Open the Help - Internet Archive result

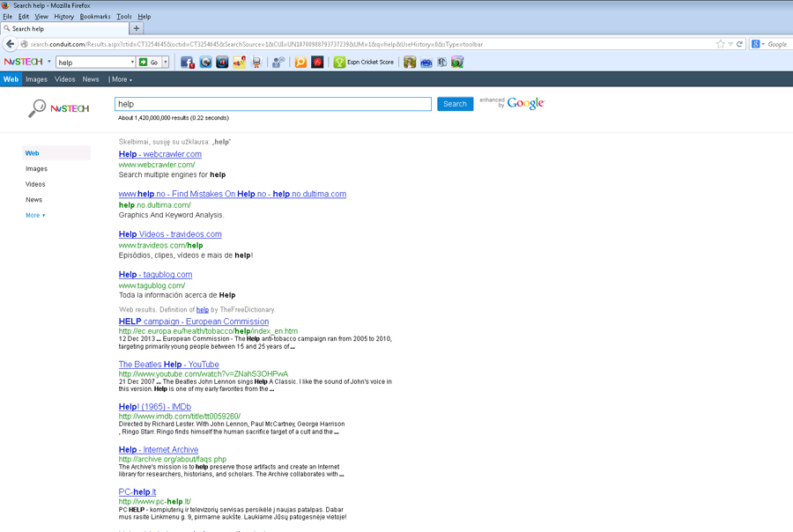coord(159,450)
